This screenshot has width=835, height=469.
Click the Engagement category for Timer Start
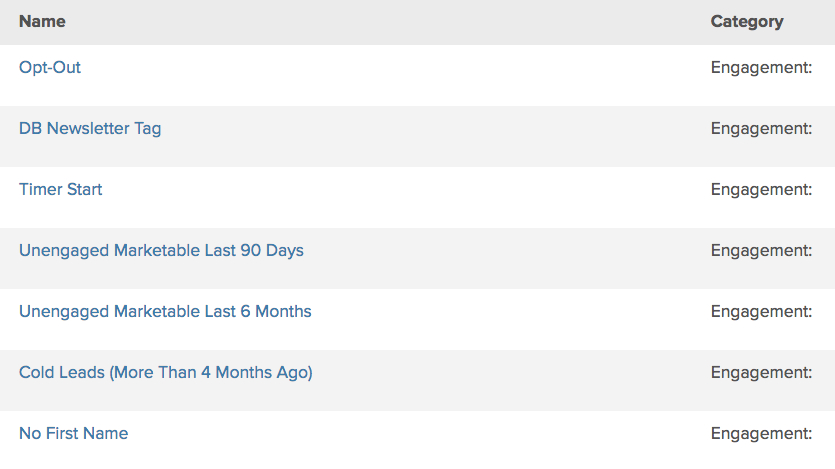pyautogui.click(x=761, y=190)
